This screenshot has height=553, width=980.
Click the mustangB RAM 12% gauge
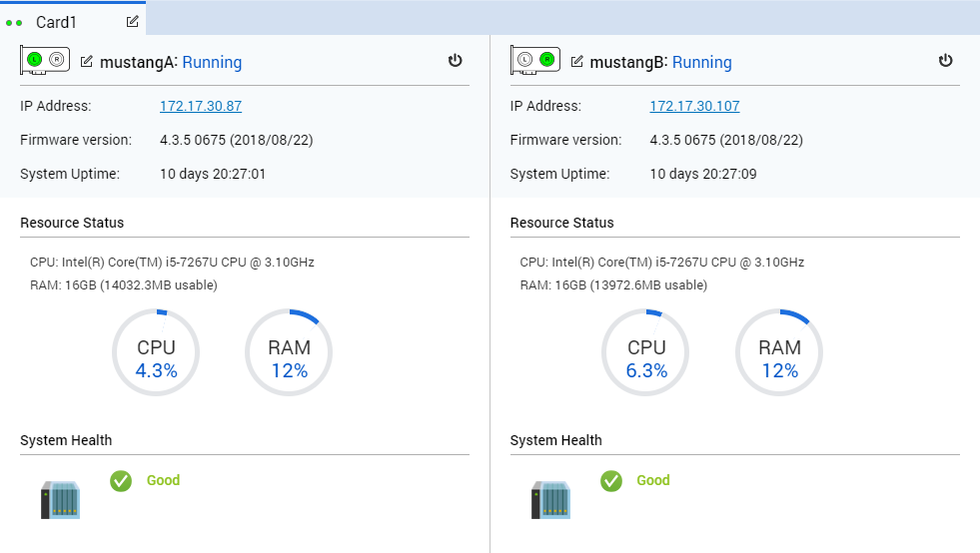(x=779, y=352)
